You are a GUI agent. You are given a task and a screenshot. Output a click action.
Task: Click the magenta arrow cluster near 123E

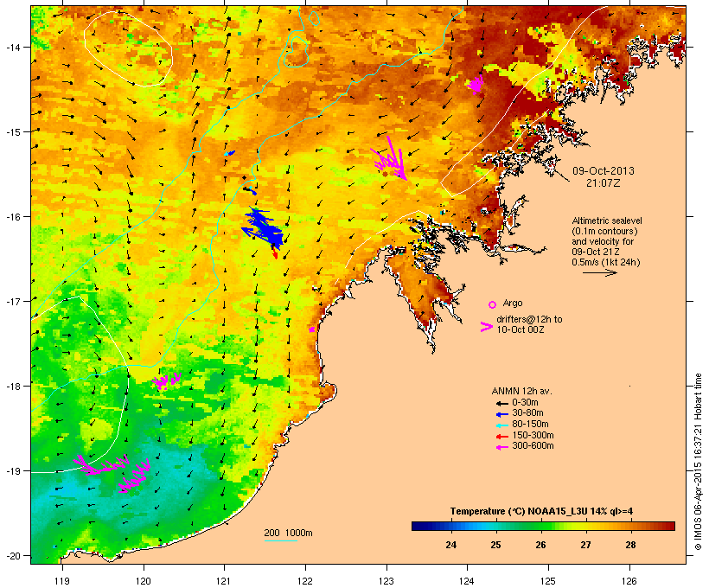point(390,159)
